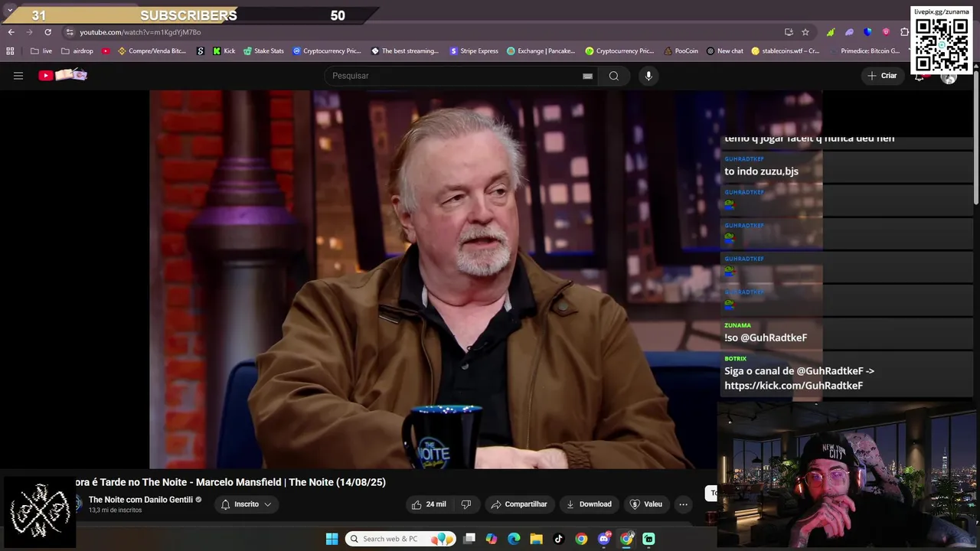980x551 pixels.
Task: Click the Download button
Action: pos(589,504)
